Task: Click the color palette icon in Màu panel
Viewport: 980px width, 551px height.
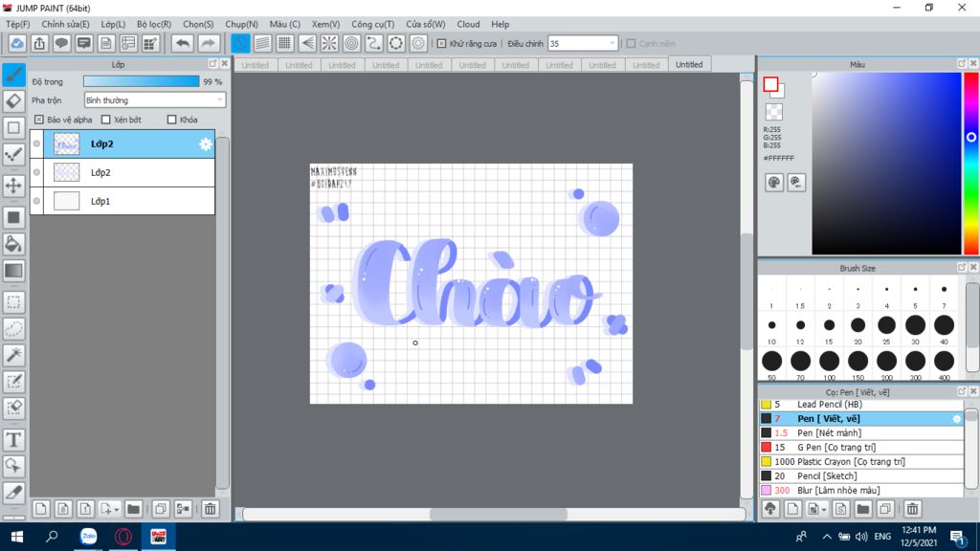Action: pos(773,183)
